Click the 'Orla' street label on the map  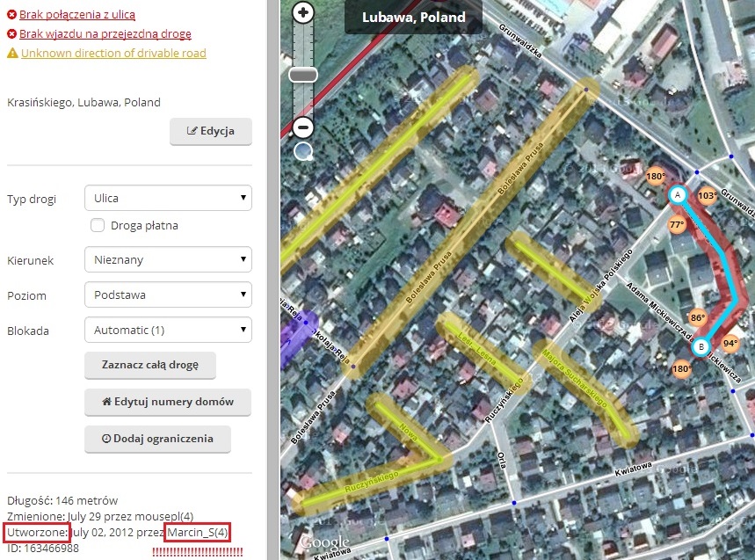coord(502,461)
